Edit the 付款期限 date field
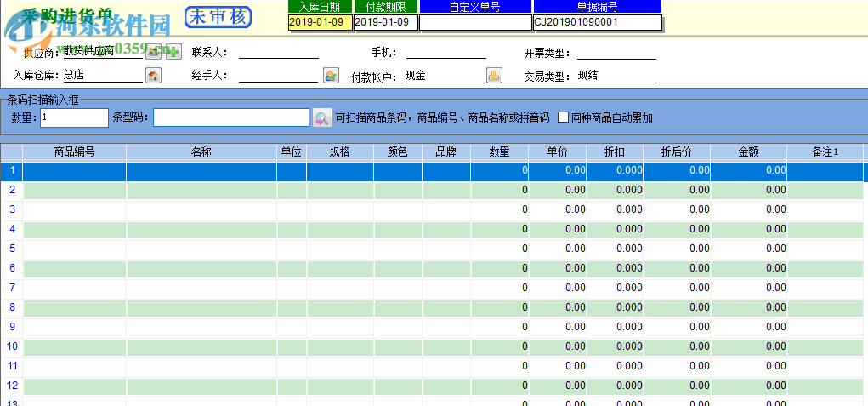This screenshot has height=406, width=868. coord(387,22)
